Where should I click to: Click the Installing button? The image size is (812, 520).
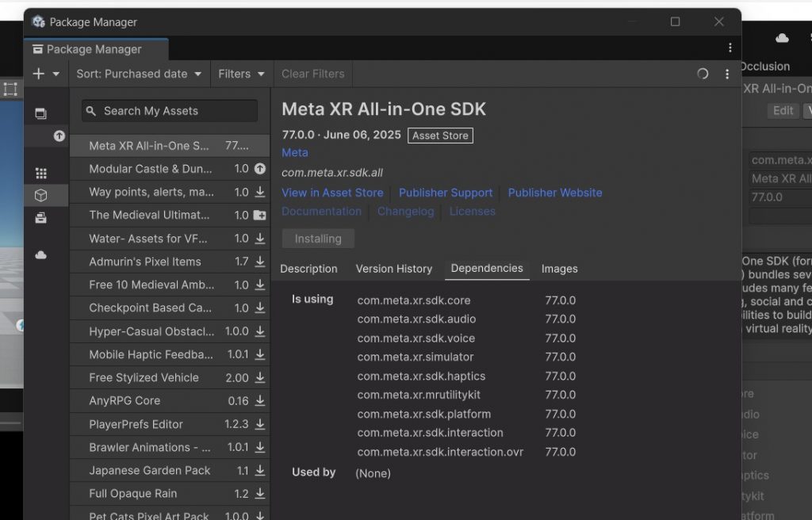pyautogui.click(x=318, y=239)
